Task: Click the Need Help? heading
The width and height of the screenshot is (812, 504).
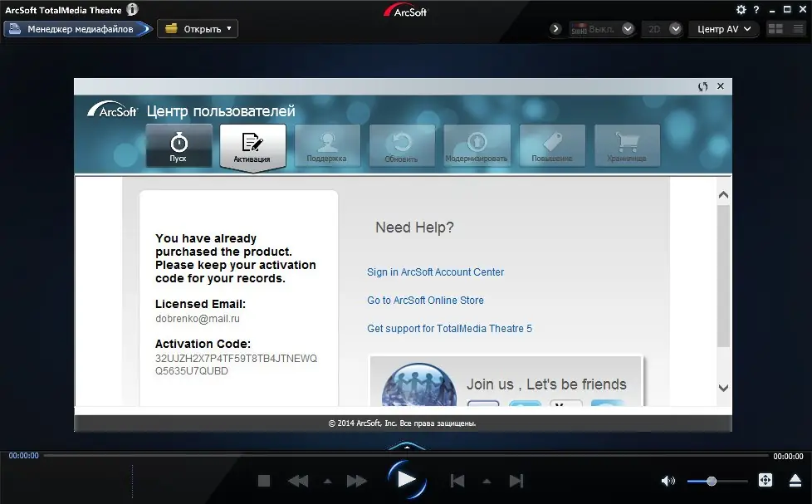Action: (414, 228)
